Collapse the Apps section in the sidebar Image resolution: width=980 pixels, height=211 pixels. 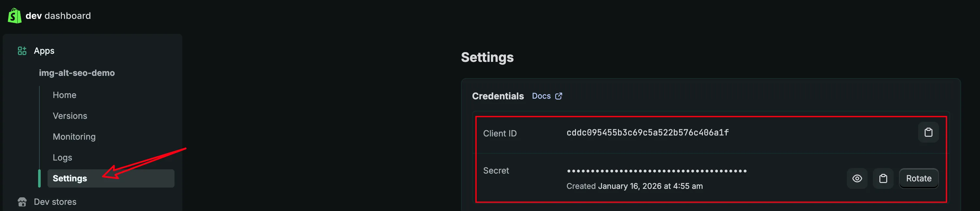coord(44,50)
